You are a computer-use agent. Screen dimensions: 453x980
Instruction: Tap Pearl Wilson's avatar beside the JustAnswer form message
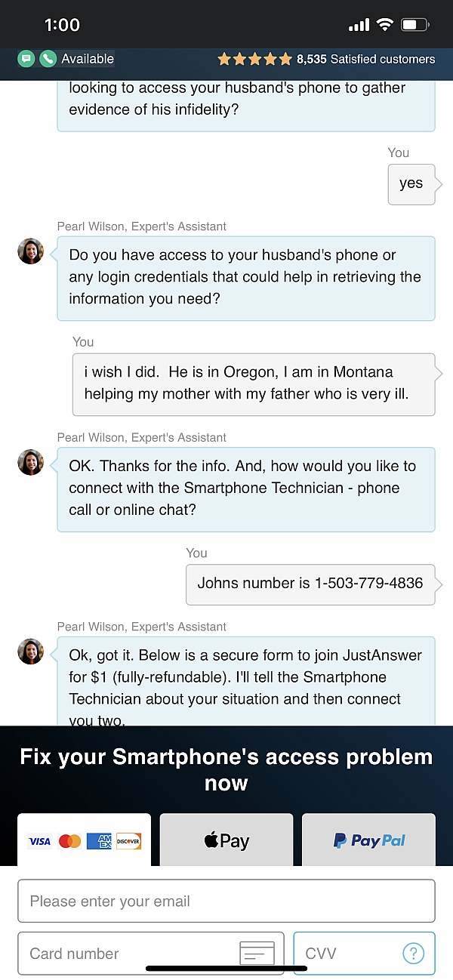31,651
